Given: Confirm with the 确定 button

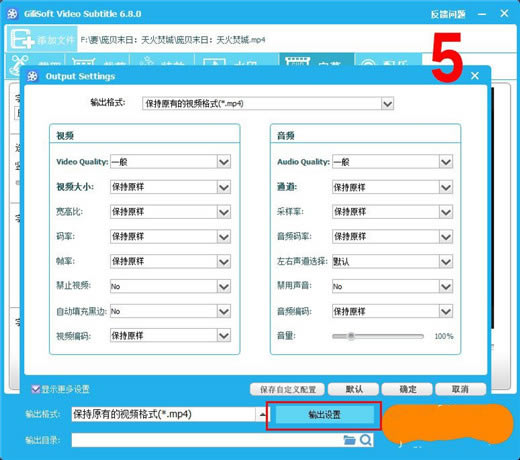Looking at the screenshot, I should [x=407, y=389].
